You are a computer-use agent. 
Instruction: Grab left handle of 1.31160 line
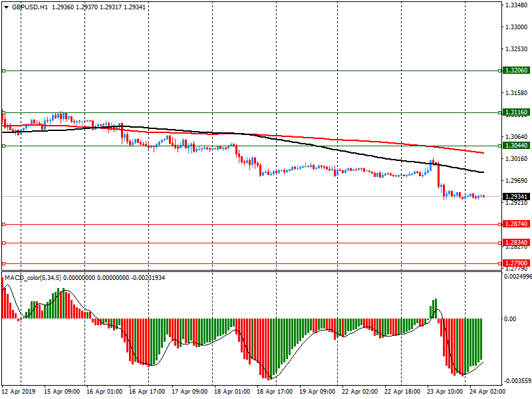click(4, 112)
